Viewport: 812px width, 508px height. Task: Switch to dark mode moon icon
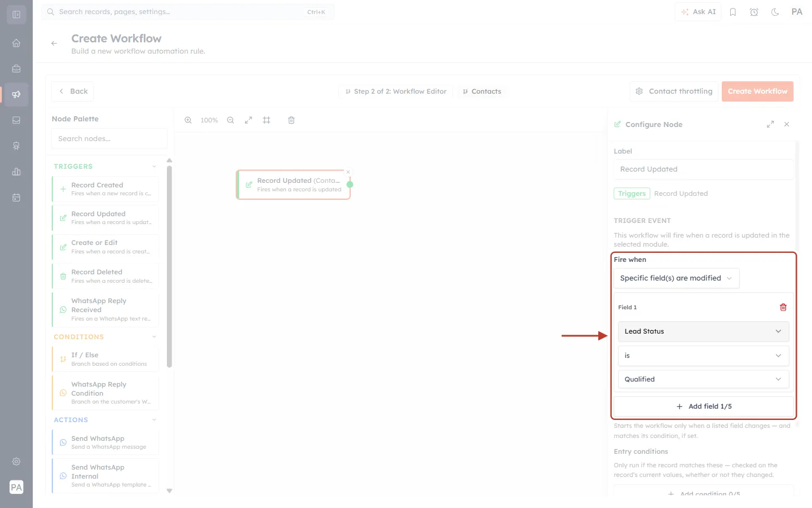(x=775, y=12)
